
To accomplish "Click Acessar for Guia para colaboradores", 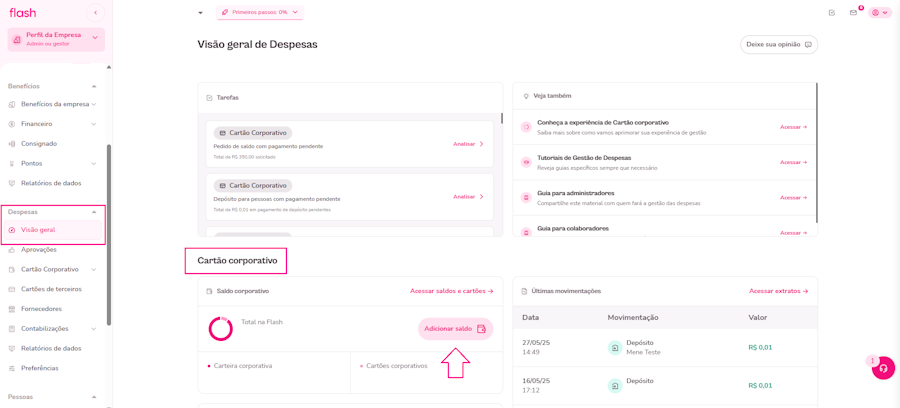I will click(x=794, y=233).
